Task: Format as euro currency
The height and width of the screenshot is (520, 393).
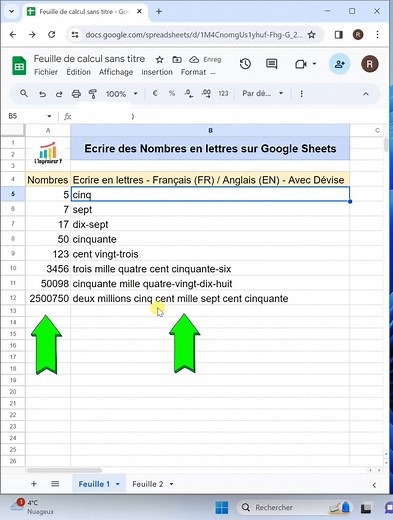Action: pos(155,94)
